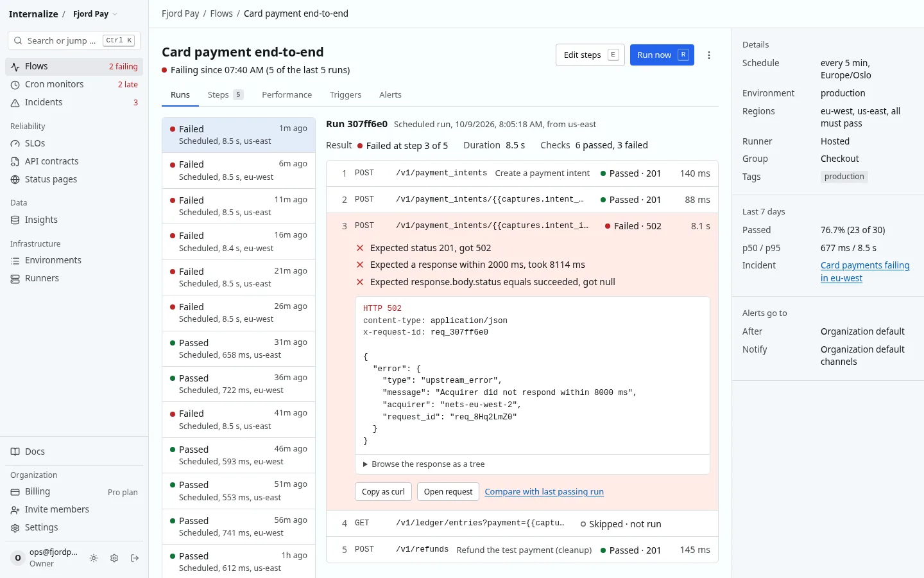Open Cron monitors from the sidebar
The image size is (924, 578).
pos(74,84)
